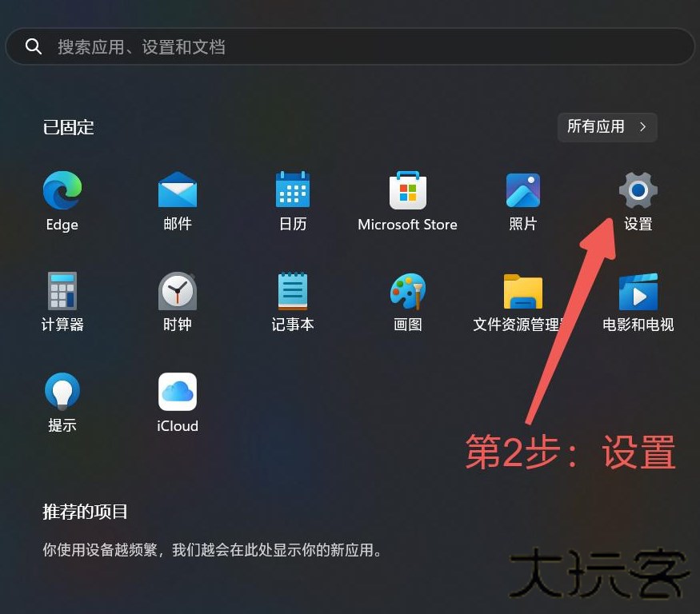Expand all apps via chevron arrow
Image resolution: width=700 pixels, height=614 pixels.
click(642, 126)
